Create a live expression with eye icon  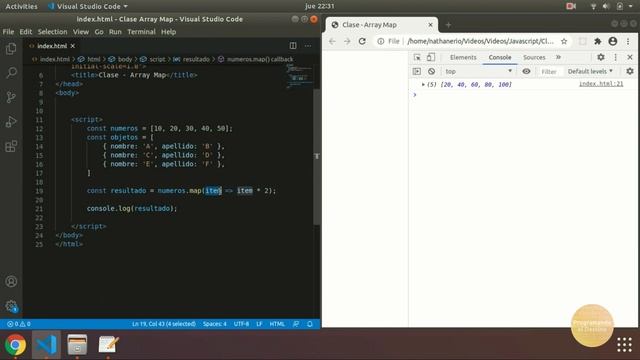coord(527,71)
